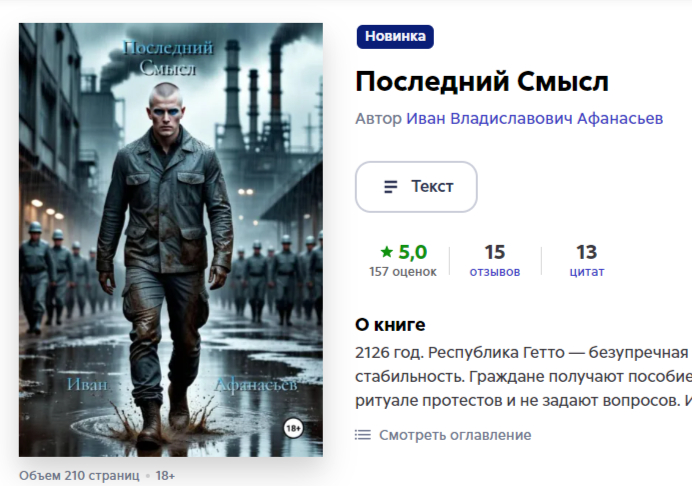The image size is (692, 486).
Task: Click the 18+ age label below cover
Action: [165, 476]
